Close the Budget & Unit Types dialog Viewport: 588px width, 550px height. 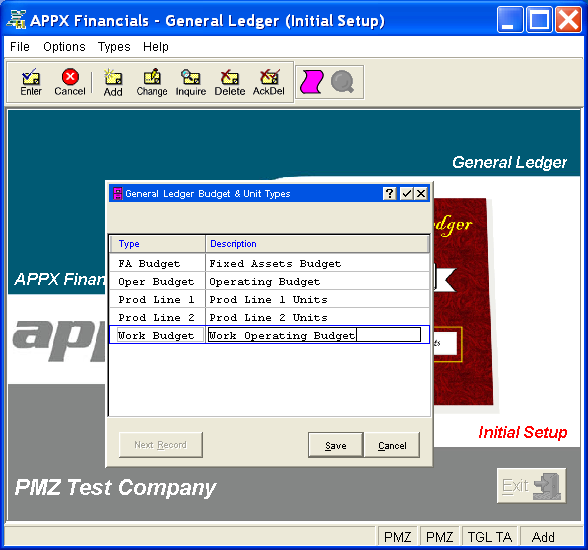421,193
